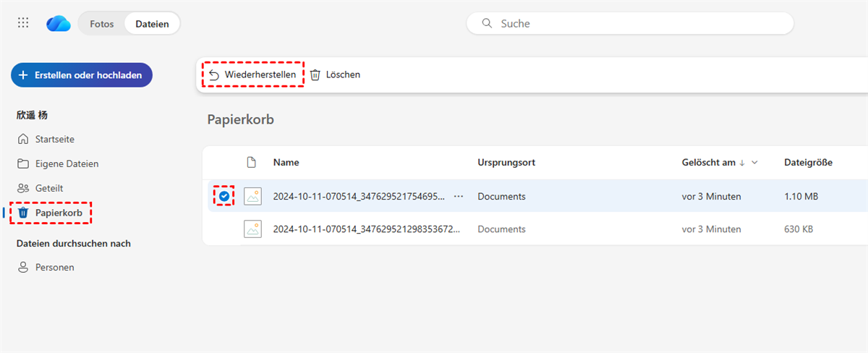Viewport: 868px width, 353px height.
Task: Click the Wiederherstellen restore arrow icon
Action: (x=213, y=75)
